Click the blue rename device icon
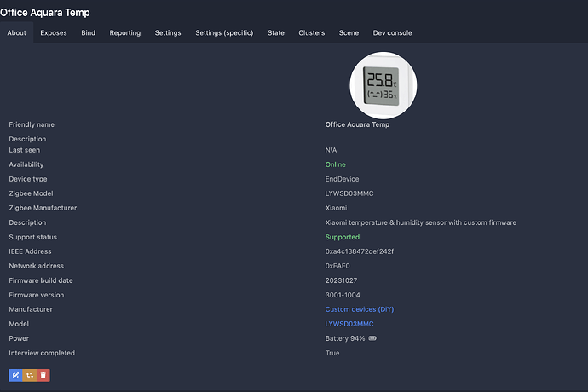 tap(15, 374)
